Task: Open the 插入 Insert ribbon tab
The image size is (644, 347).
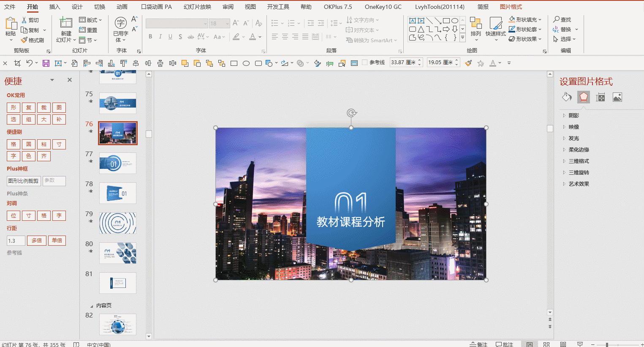Action: [54, 7]
